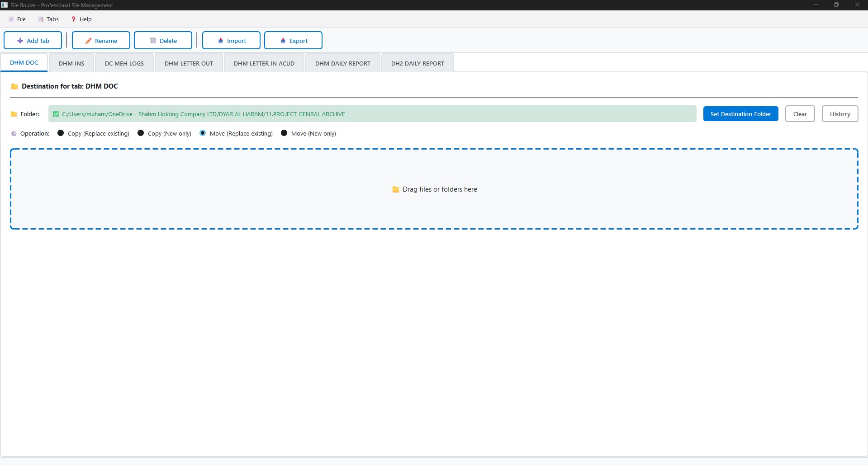
Task: Select the DHM LETTER OUT tab
Action: click(x=189, y=63)
